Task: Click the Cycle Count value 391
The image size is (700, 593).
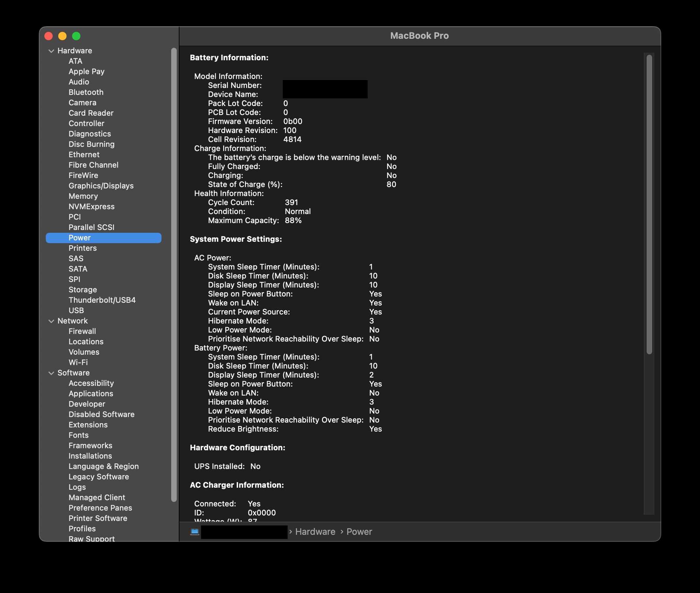Action: (x=291, y=203)
